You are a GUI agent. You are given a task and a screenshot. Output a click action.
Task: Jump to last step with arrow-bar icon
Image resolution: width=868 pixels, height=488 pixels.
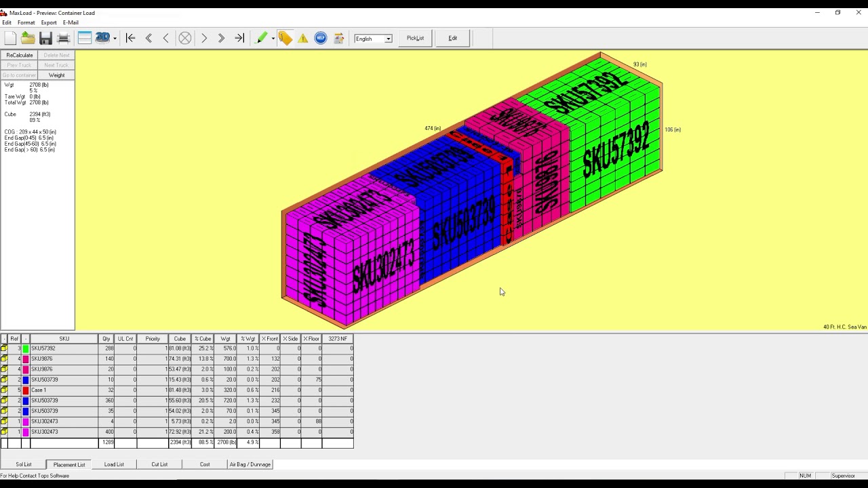(239, 38)
